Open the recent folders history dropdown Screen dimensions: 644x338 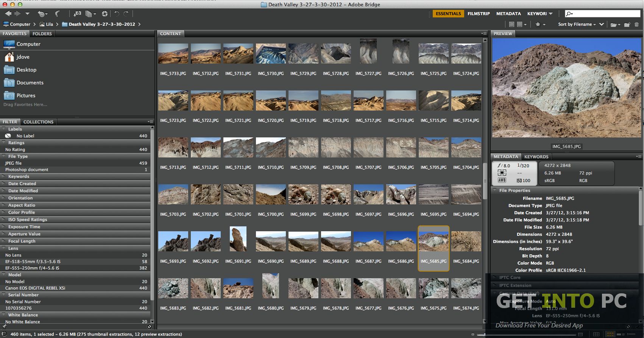[x=27, y=14]
